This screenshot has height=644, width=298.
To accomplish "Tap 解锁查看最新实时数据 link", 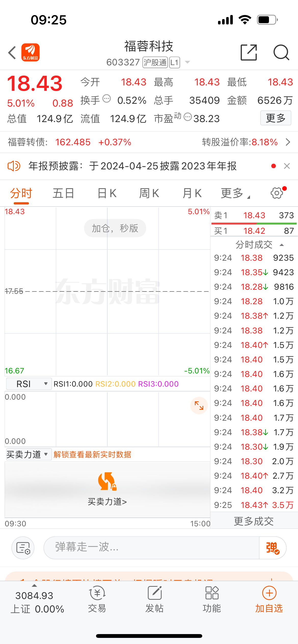I will click(x=92, y=455).
